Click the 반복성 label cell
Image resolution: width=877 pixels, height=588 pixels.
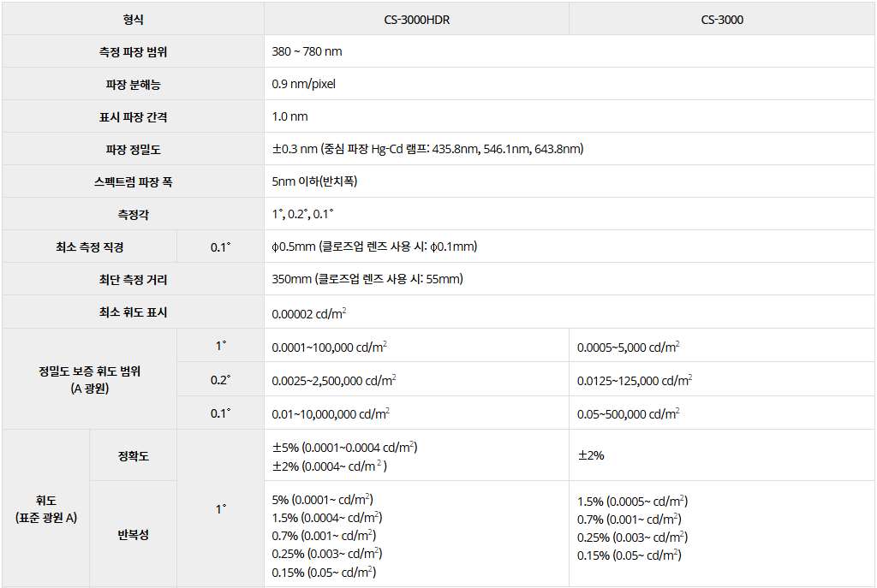[133, 535]
